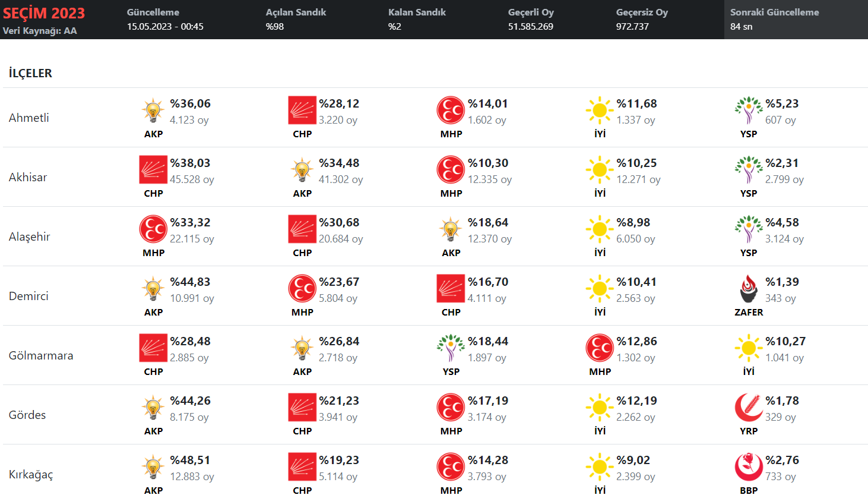
Task: Click %36,06 AKP percentage in Ahmetli
Action: (x=190, y=103)
